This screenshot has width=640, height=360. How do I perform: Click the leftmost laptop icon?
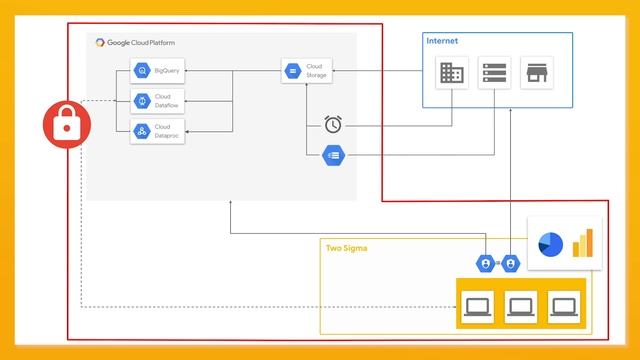[477, 307]
